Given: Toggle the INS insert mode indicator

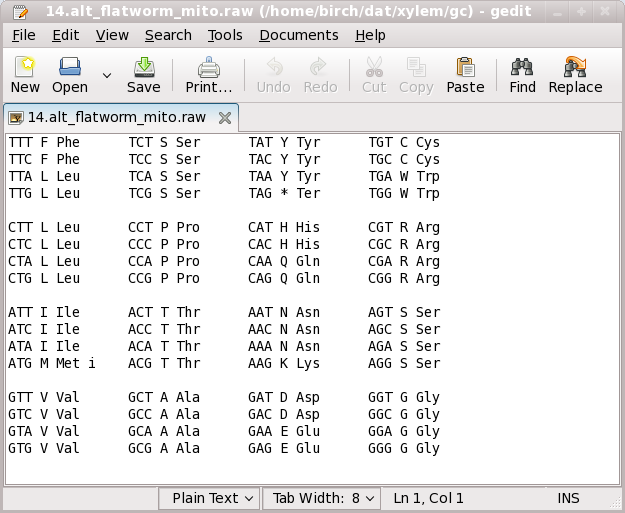Looking at the screenshot, I should point(568,498).
